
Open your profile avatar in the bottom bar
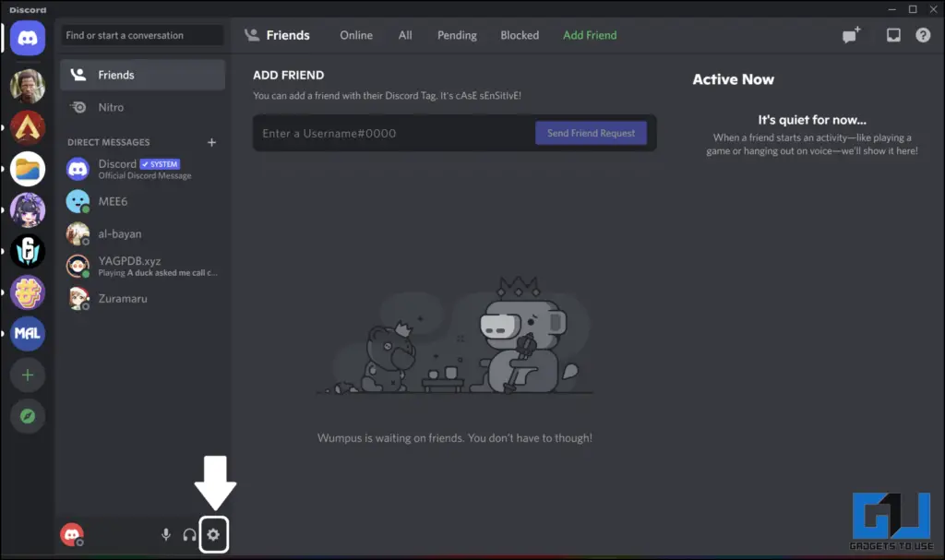72,534
